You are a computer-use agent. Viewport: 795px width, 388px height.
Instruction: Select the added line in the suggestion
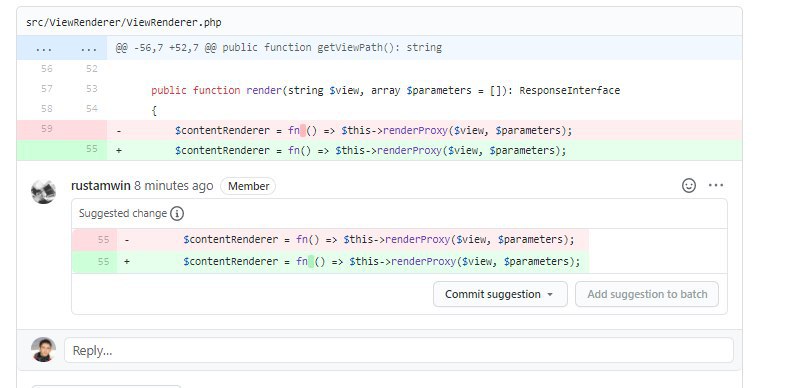click(330, 262)
